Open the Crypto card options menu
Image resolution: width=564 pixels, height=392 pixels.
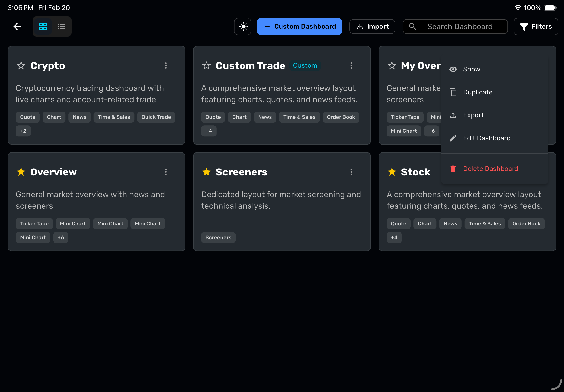(x=166, y=65)
